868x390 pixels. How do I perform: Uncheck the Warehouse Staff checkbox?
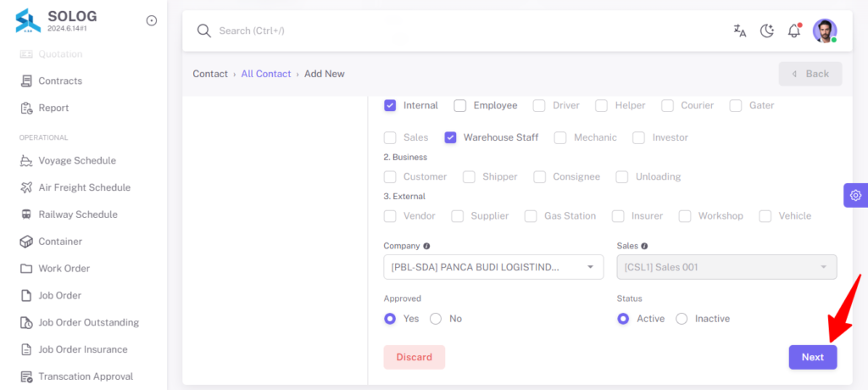click(x=450, y=137)
